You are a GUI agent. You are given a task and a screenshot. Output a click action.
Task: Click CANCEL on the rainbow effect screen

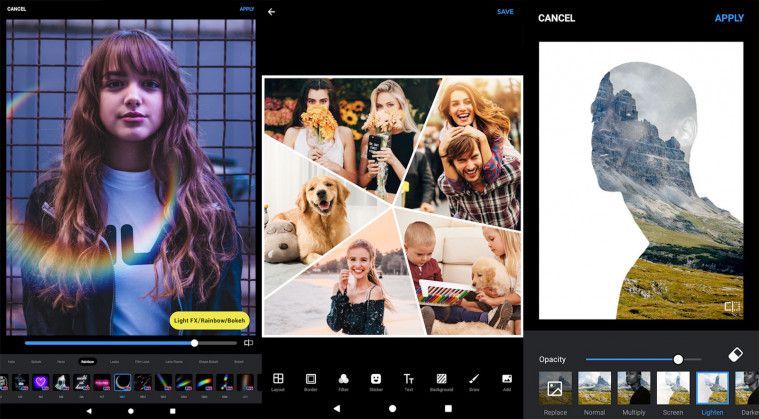point(16,9)
